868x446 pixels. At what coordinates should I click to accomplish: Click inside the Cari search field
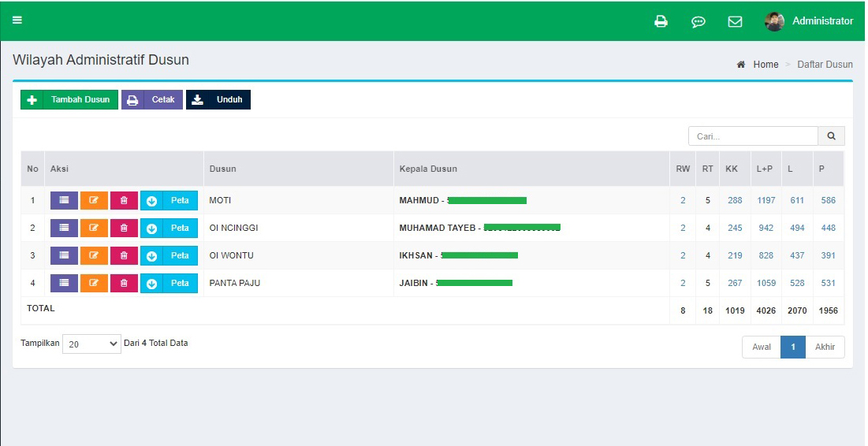tap(753, 136)
